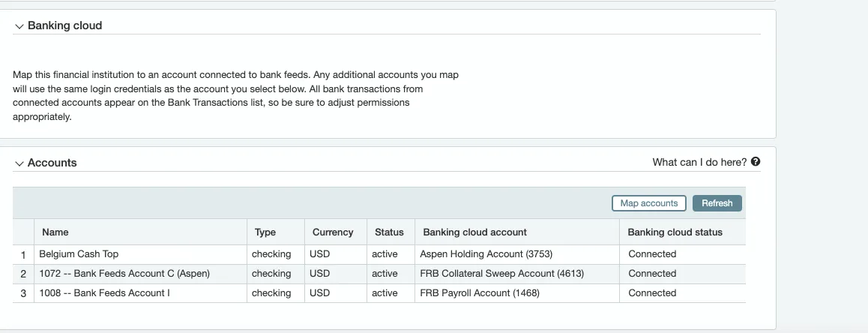The height and width of the screenshot is (333, 868).
Task: Click USD currency in Belgium Cash Top row
Action: (319, 253)
